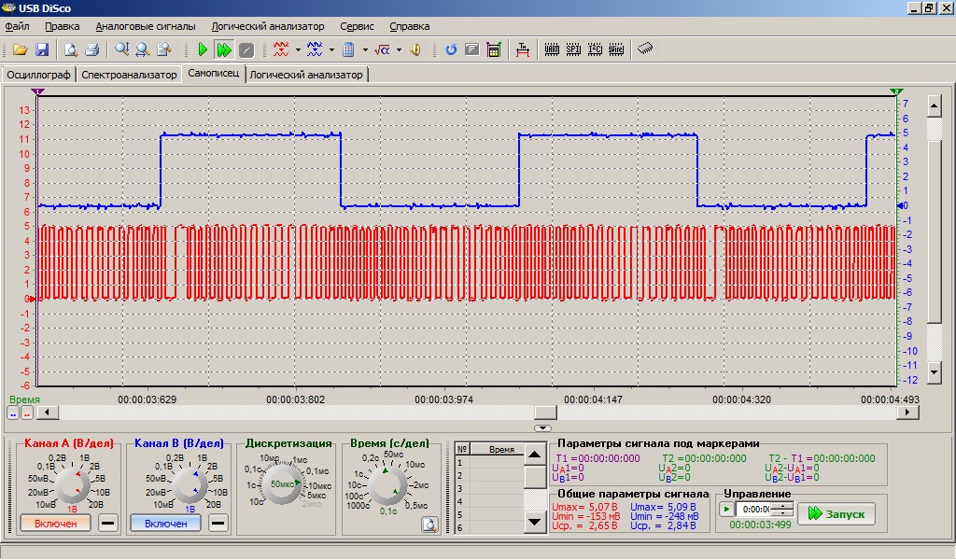Image resolution: width=956 pixels, height=560 pixels.
Task: Open the Файл menu
Action: (x=17, y=26)
